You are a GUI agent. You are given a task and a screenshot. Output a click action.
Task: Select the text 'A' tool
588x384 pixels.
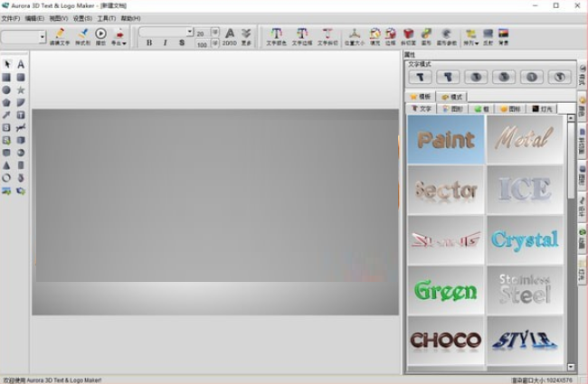(x=21, y=64)
